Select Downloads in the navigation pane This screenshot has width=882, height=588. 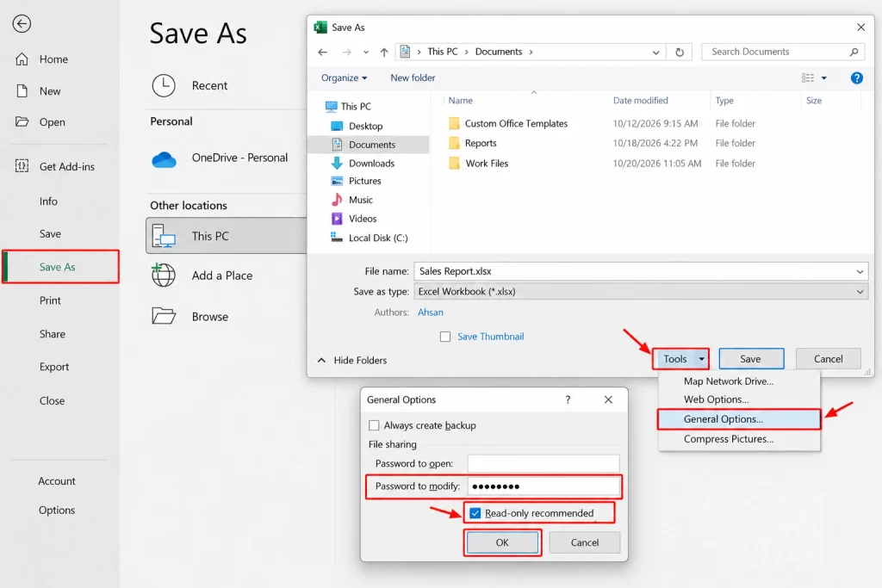pos(363,163)
